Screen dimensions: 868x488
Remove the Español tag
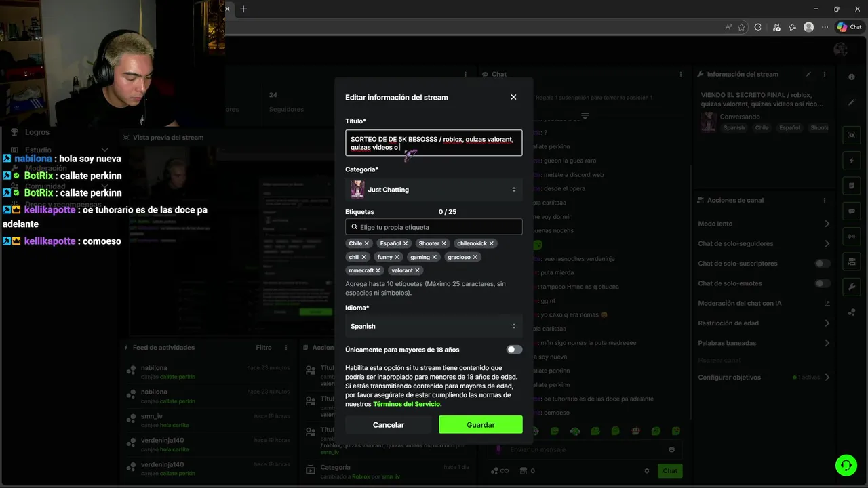[406, 243]
